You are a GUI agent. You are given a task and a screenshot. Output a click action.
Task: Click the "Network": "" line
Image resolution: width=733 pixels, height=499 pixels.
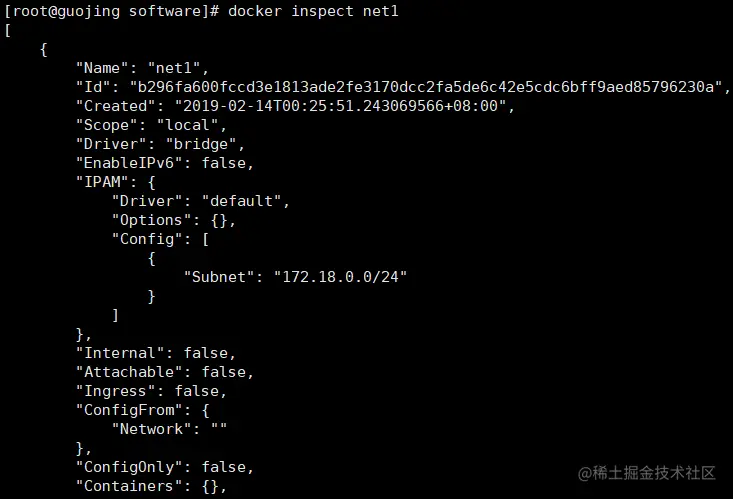pos(169,429)
